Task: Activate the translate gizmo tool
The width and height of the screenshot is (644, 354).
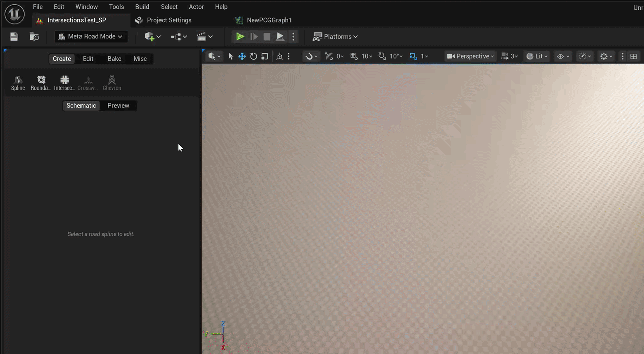Action: coord(242,56)
